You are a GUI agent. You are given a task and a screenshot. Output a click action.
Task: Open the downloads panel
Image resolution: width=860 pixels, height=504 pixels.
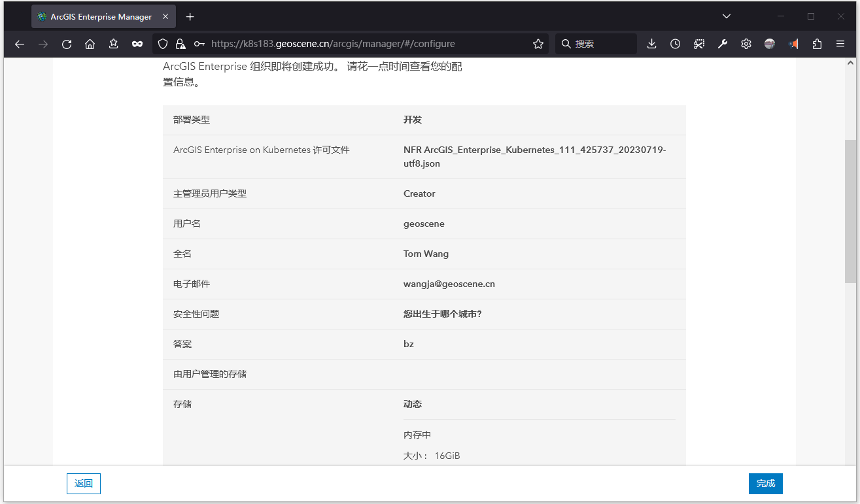[x=652, y=44]
